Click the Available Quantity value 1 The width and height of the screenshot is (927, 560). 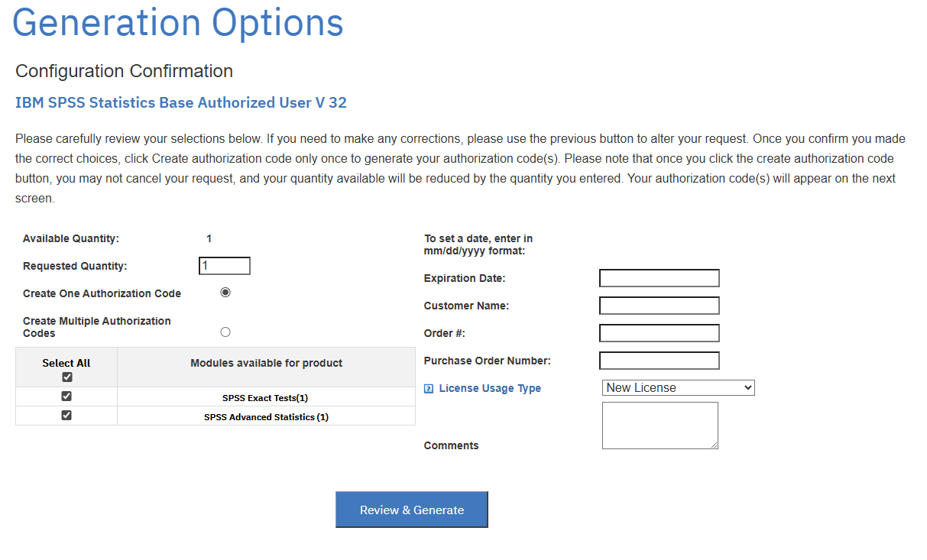[x=209, y=238]
